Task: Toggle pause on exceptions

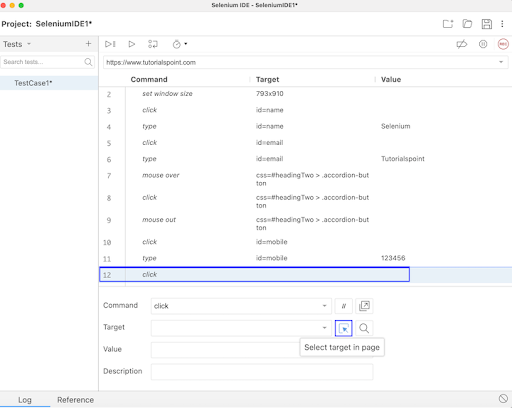Action: click(x=483, y=44)
